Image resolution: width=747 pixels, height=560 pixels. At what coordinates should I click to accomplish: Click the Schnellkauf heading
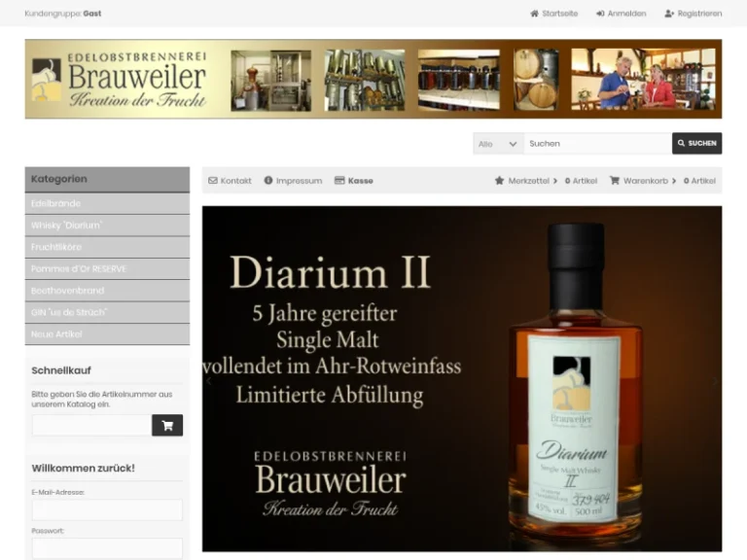[x=61, y=370]
